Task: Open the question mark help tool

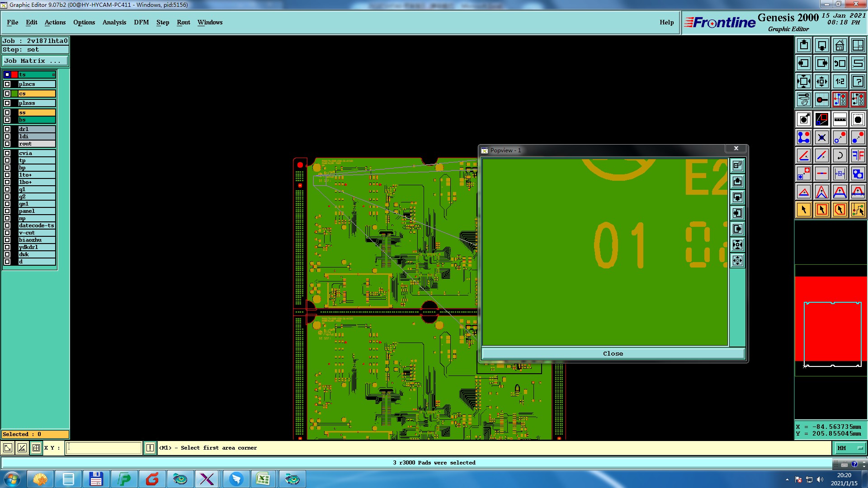Action: (x=858, y=81)
